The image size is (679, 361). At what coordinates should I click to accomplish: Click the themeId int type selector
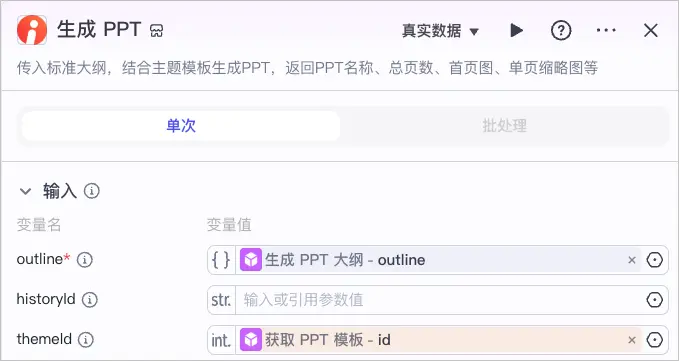[221, 340]
